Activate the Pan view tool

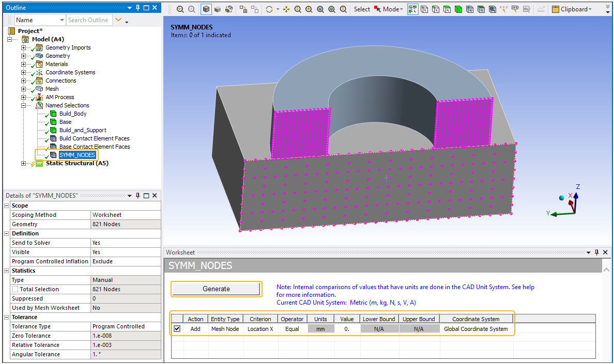pos(286,9)
